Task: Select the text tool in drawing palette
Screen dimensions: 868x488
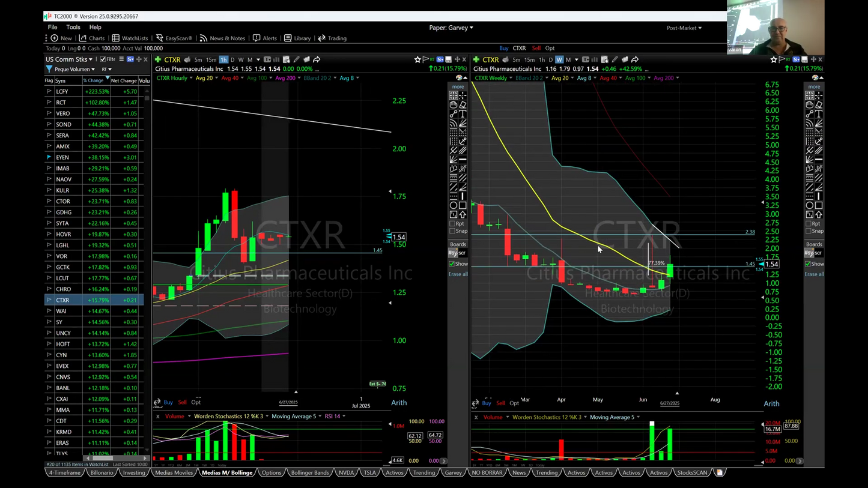Action: pos(463,114)
